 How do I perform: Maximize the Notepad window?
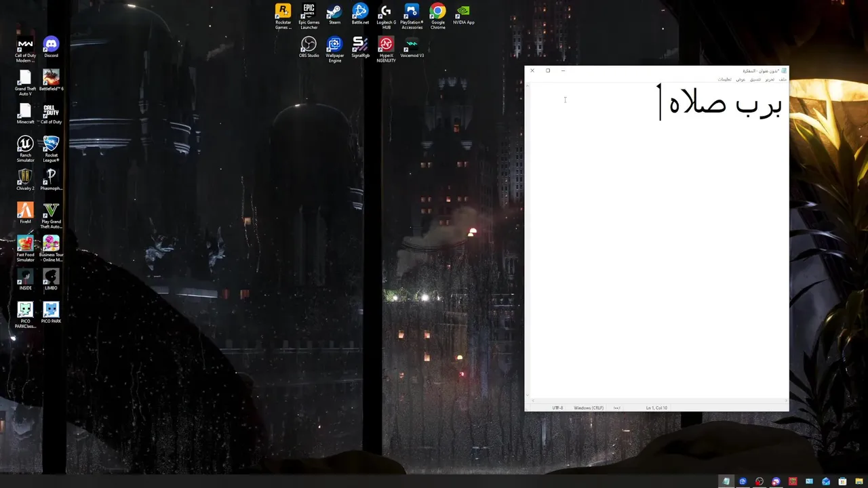[x=548, y=70]
